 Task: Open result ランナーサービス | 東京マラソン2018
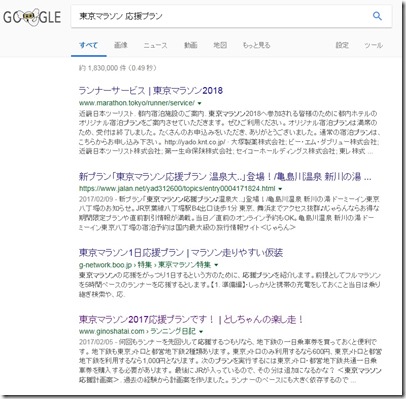coord(151,91)
